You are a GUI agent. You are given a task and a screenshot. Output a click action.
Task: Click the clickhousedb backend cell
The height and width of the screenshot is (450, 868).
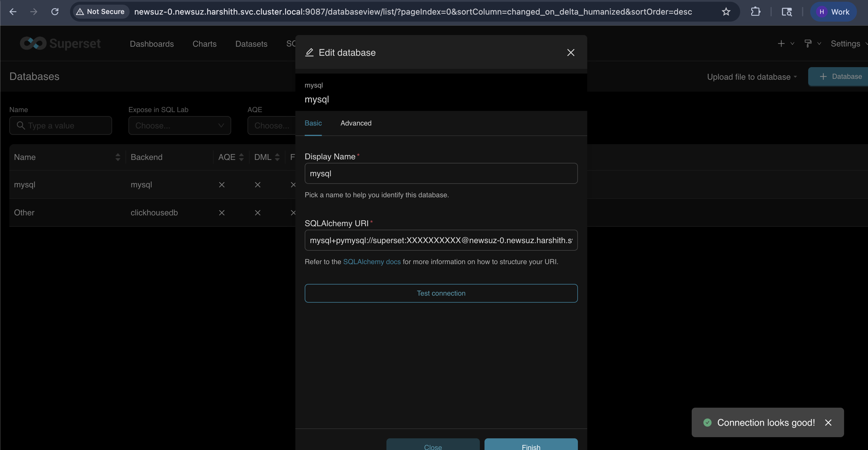(154, 213)
